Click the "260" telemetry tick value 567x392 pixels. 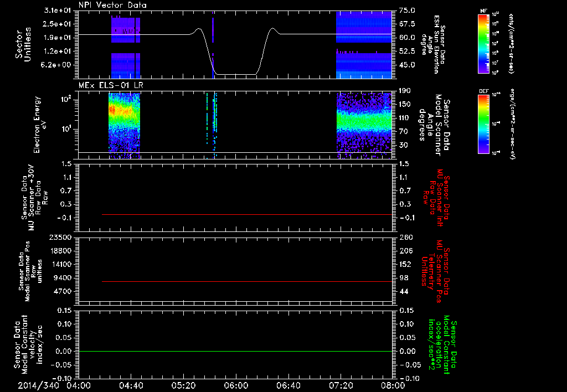click(x=405, y=237)
